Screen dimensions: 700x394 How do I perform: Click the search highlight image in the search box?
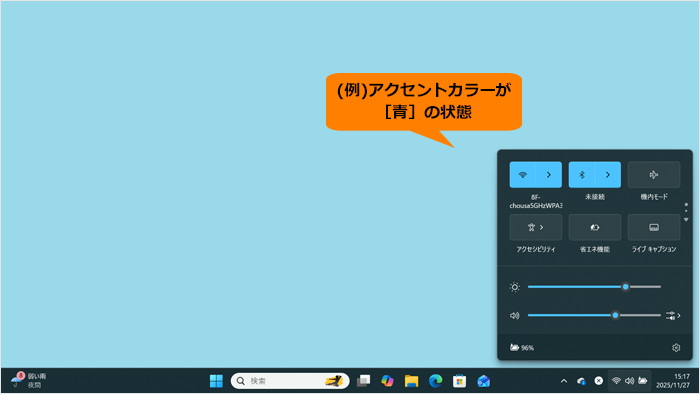tap(333, 381)
